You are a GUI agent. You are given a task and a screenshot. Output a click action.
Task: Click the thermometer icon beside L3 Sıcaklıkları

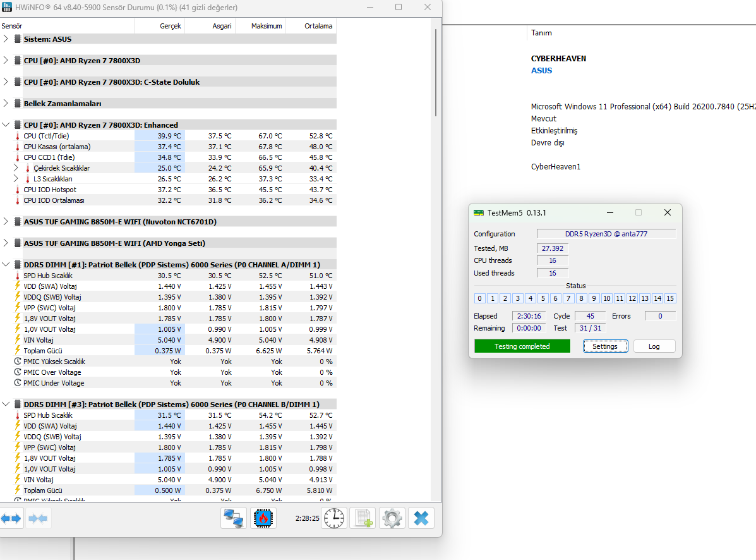28,179
